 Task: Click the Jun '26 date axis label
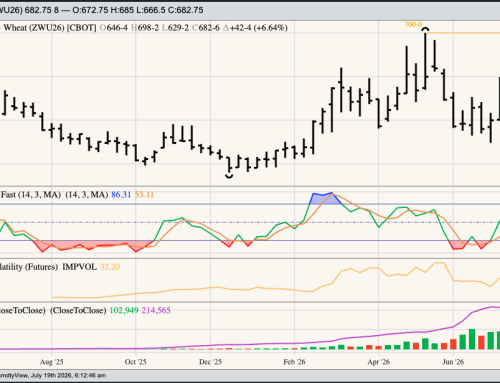(453, 362)
